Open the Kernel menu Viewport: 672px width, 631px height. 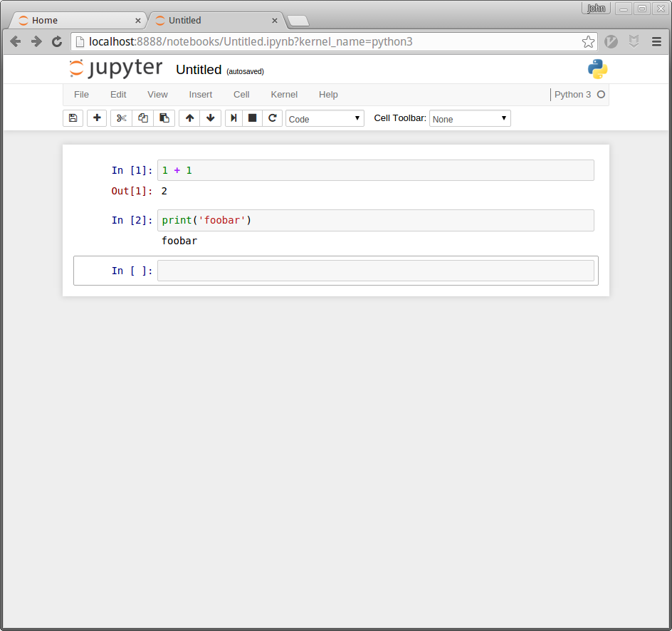coord(284,95)
